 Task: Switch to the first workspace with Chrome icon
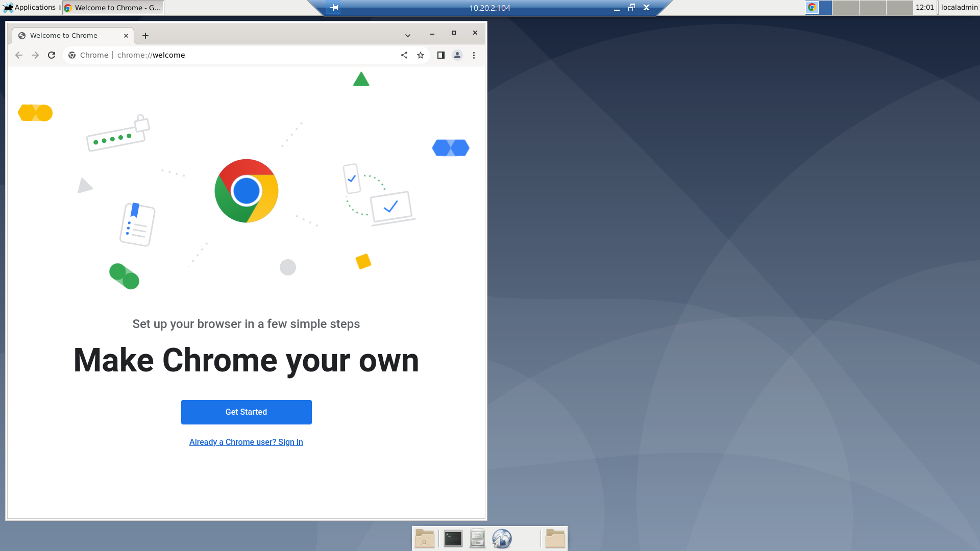(819, 8)
